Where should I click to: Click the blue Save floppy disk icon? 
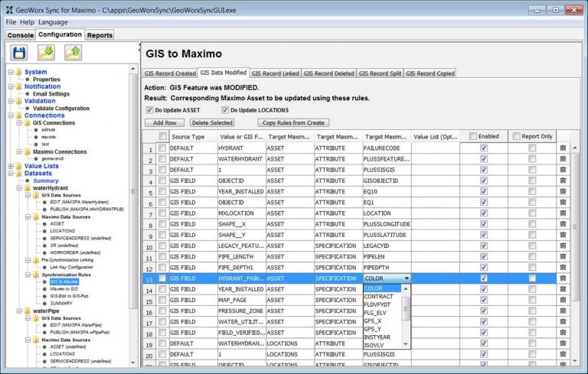[20, 53]
